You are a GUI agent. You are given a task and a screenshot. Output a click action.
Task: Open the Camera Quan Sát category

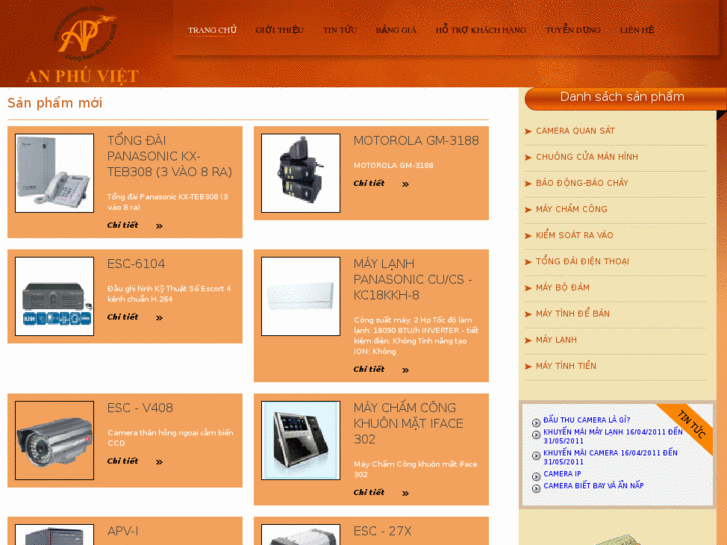pyautogui.click(x=575, y=131)
